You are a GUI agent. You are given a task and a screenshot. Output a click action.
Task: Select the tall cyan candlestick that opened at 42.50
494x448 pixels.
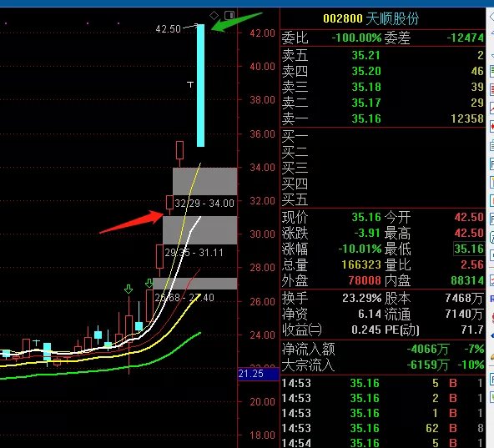click(200, 85)
